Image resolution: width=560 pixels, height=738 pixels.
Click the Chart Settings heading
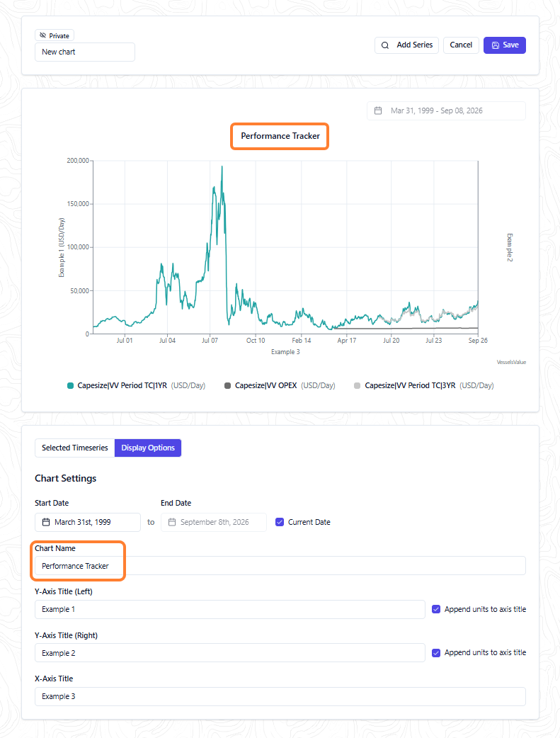pos(65,478)
